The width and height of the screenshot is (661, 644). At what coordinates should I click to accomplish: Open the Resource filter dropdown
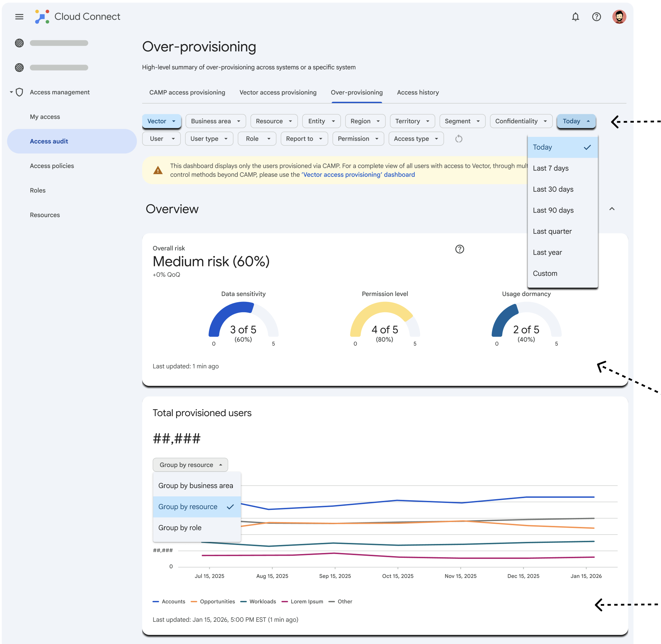[x=274, y=121]
